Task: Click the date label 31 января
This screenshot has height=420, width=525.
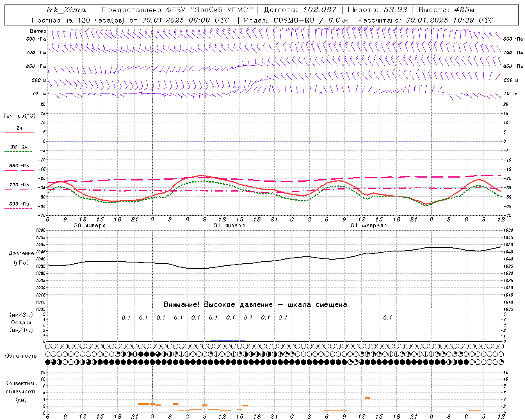Action: [229, 226]
